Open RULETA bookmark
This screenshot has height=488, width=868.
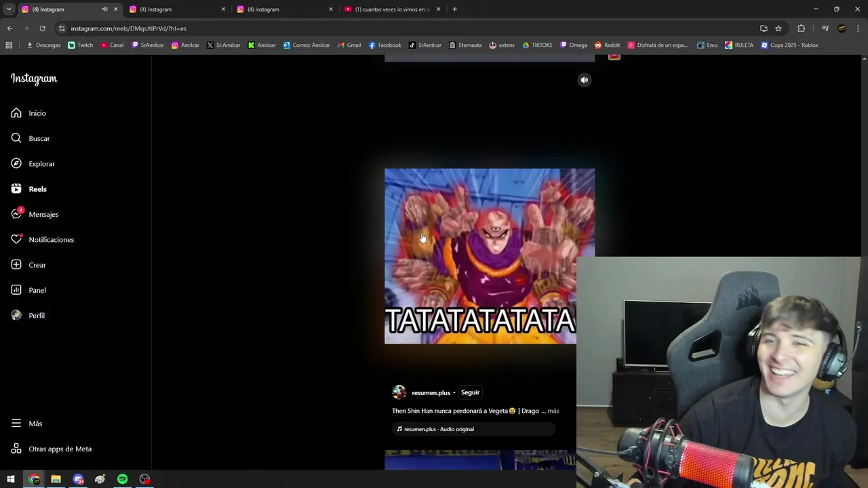point(739,45)
